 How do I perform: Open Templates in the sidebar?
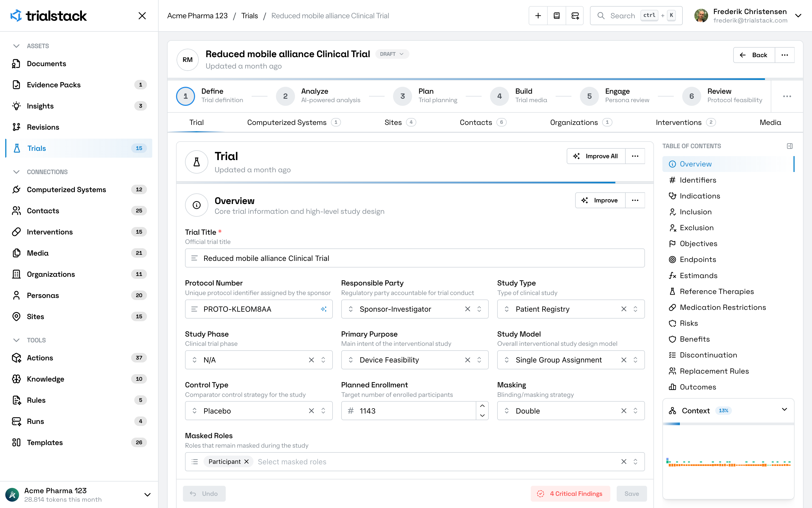click(79, 442)
